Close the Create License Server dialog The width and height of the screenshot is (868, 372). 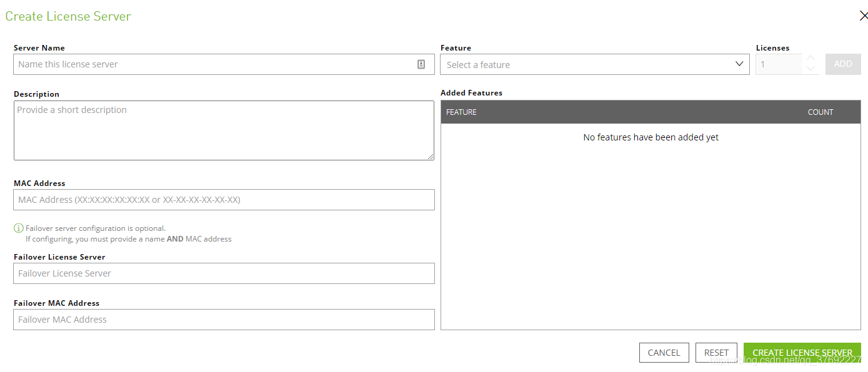(864, 16)
